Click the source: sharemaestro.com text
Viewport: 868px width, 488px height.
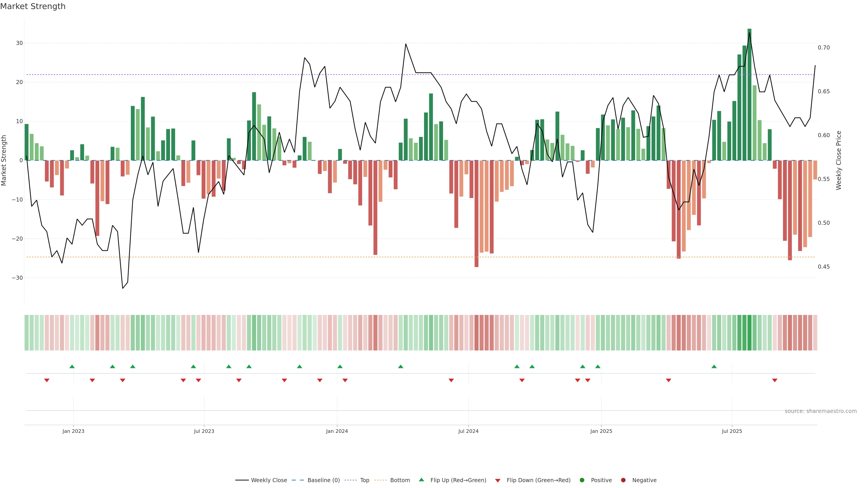point(821,411)
